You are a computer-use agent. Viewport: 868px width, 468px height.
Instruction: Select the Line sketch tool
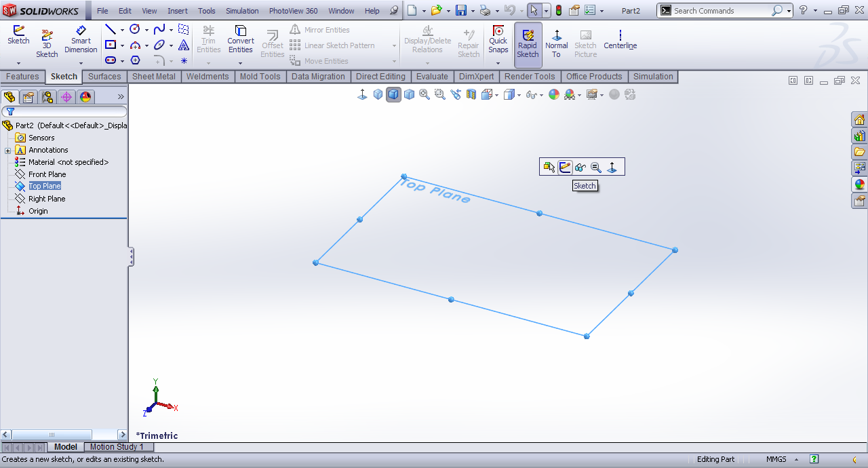[x=110, y=30]
